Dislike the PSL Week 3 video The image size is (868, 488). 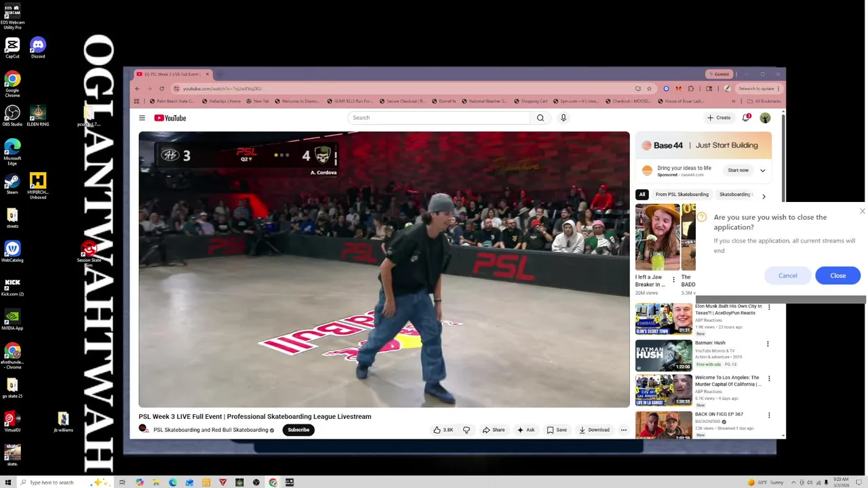(467, 430)
